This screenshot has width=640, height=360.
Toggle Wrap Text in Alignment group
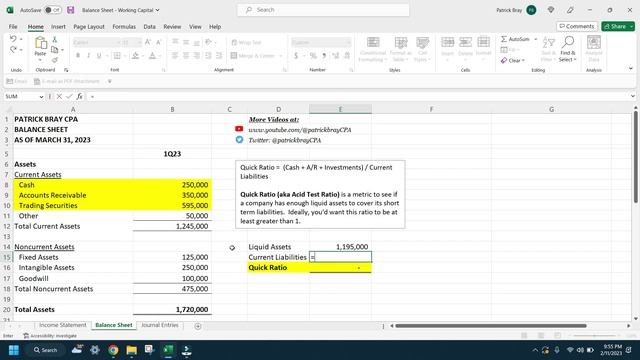tap(246, 42)
